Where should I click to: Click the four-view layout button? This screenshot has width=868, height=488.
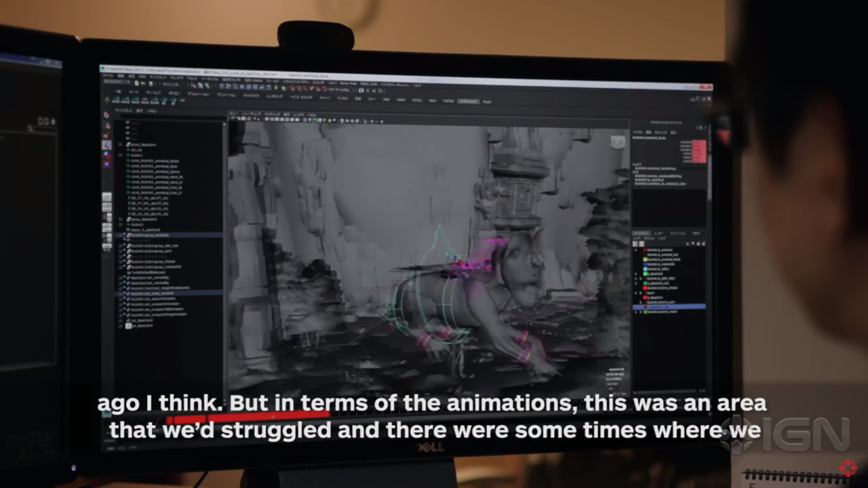(106, 207)
